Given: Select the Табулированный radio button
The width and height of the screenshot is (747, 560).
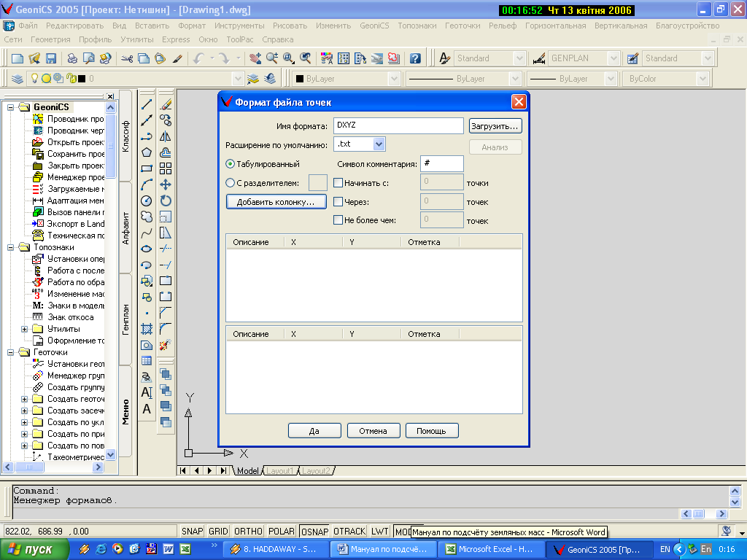Looking at the screenshot, I should [x=231, y=164].
